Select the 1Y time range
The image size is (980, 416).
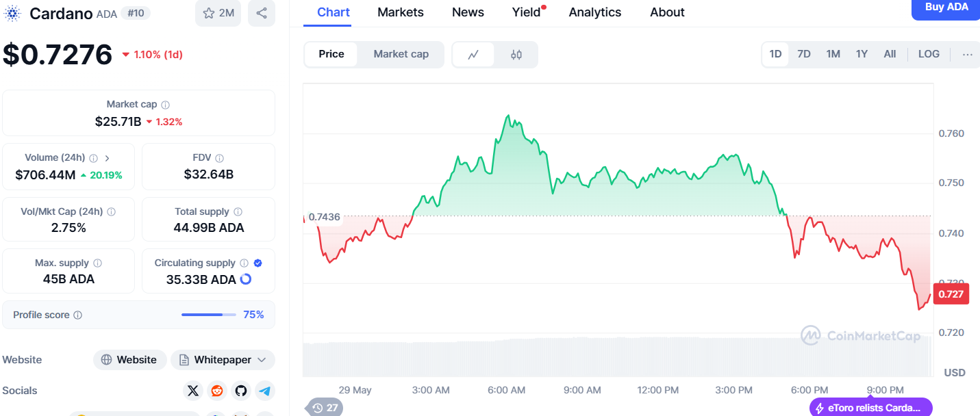862,54
